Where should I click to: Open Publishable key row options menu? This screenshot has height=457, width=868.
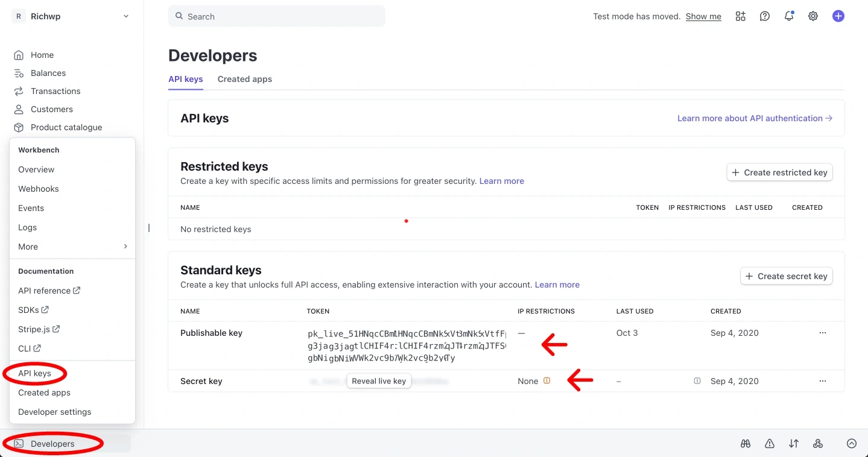[x=822, y=333]
